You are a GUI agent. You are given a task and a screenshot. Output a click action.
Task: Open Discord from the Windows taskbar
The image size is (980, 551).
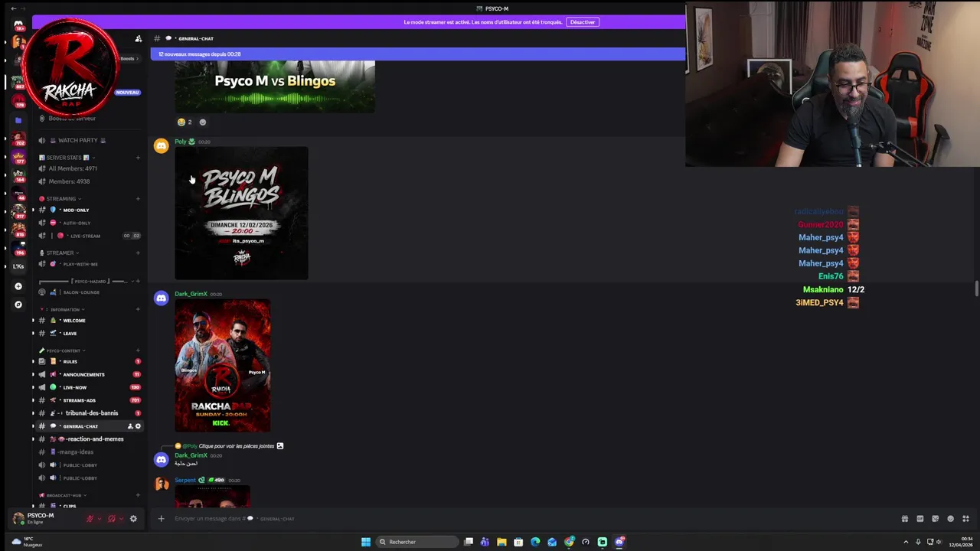619,542
